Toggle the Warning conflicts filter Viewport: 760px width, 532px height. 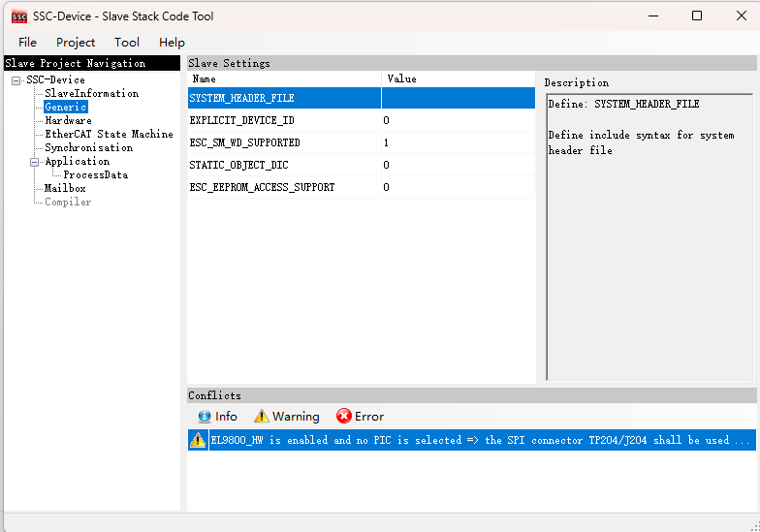[287, 417]
